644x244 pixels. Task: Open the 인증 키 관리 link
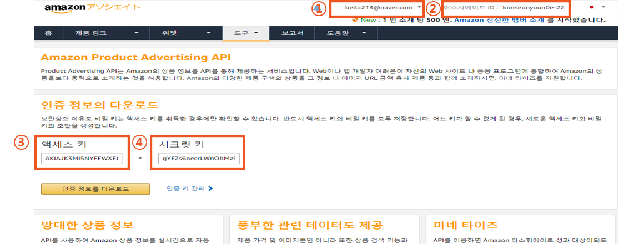[189, 189]
